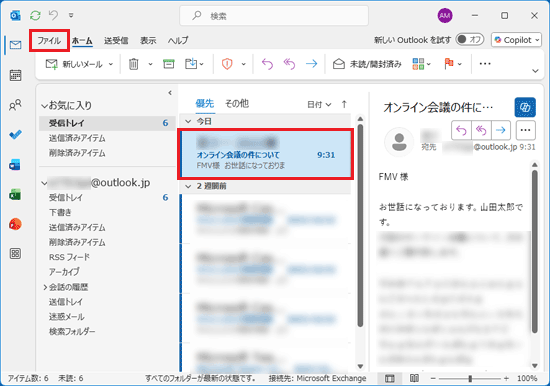The image size is (550, 386).
Task: Select the ヘルプ ribbon tab
Action: [178, 41]
